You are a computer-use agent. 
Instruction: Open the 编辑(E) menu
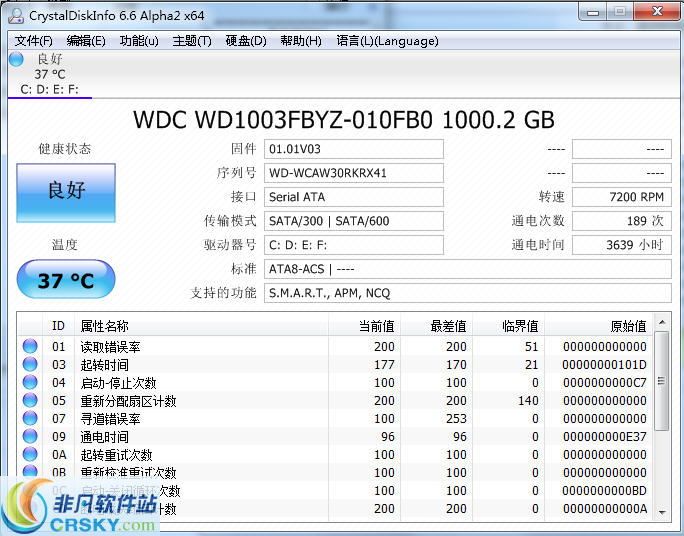tap(86, 41)
